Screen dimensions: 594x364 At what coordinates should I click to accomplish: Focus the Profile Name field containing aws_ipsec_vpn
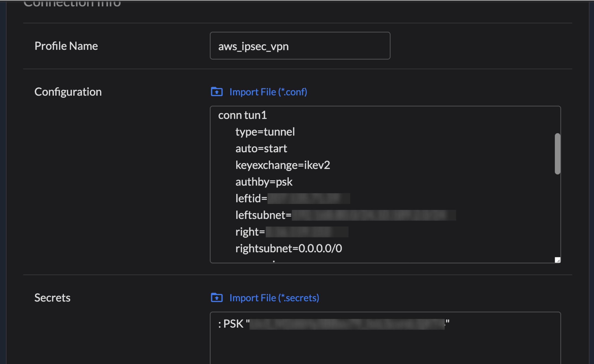coord(300,46)
